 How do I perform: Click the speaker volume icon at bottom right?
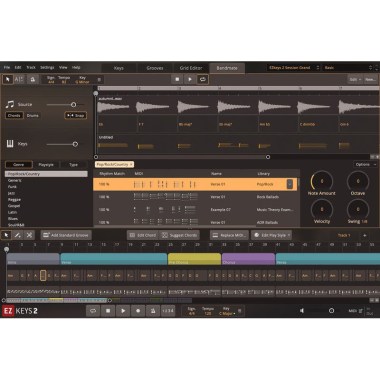(x=302, y=311)
